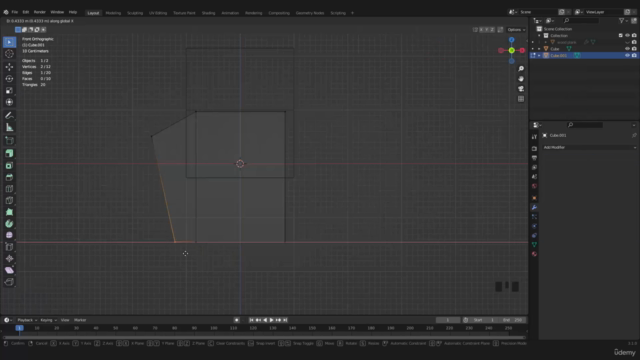
Task: Select the Smooth tool
Action: click(9, 235)
